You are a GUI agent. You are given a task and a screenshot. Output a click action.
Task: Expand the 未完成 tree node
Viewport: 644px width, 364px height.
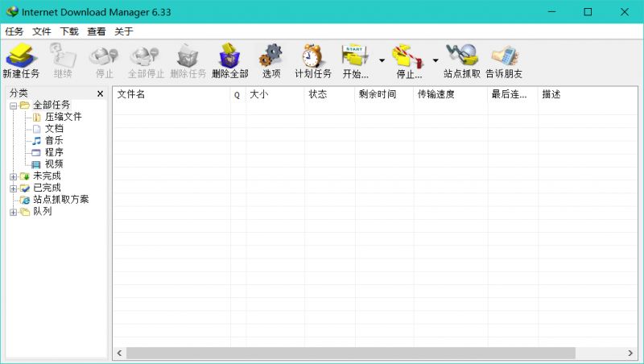(13, 176)
